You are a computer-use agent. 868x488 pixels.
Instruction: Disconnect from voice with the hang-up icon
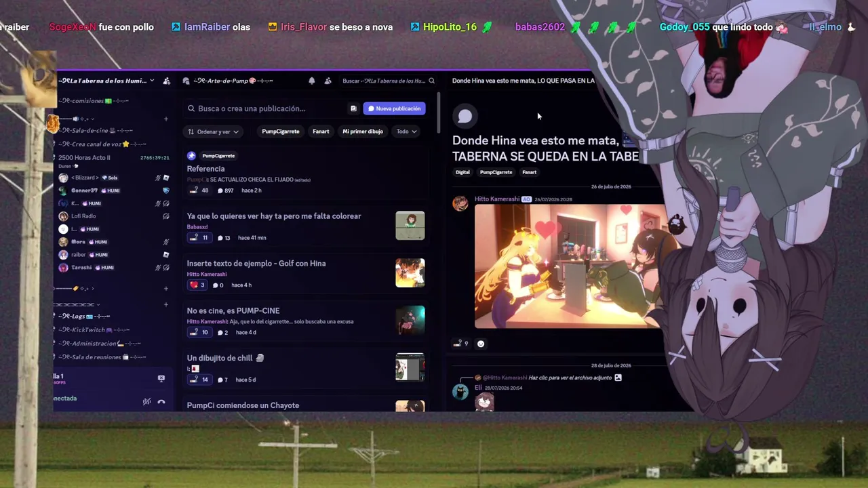161,402
